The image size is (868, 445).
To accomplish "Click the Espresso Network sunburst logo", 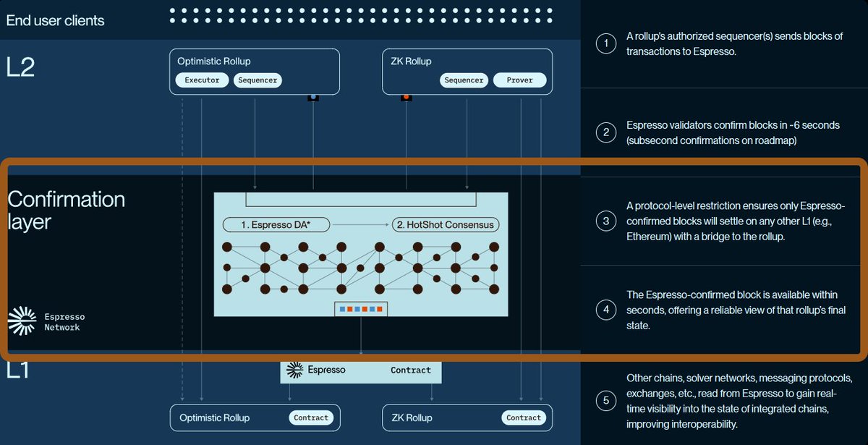I will 22,321.
